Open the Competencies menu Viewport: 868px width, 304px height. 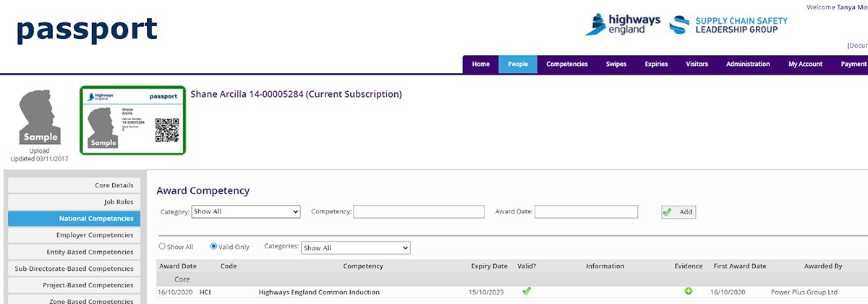567,64
